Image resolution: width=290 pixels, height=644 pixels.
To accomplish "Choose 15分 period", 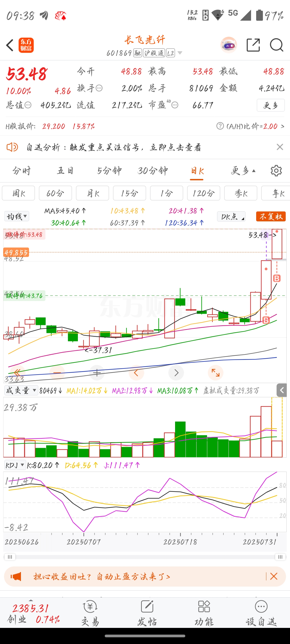I will pos(129,193).
